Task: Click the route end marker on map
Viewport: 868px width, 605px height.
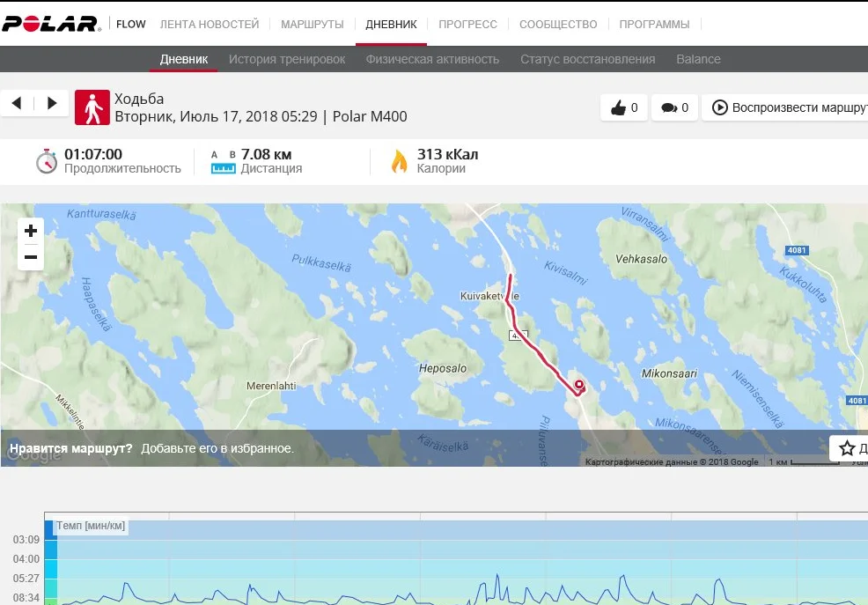Action: coord(579,384)
